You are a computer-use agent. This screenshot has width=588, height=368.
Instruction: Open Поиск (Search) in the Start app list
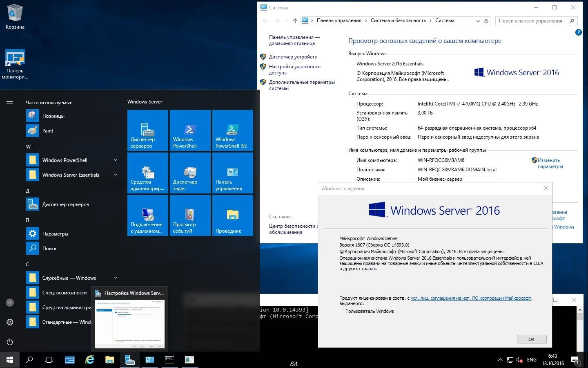pyautogui.click(x=73, y=249)
